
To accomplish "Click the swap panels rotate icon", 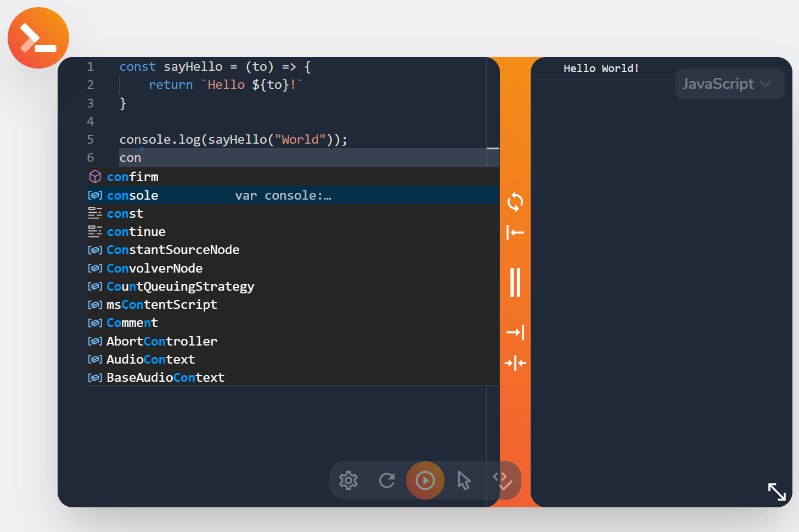I will tap(515, 202).
